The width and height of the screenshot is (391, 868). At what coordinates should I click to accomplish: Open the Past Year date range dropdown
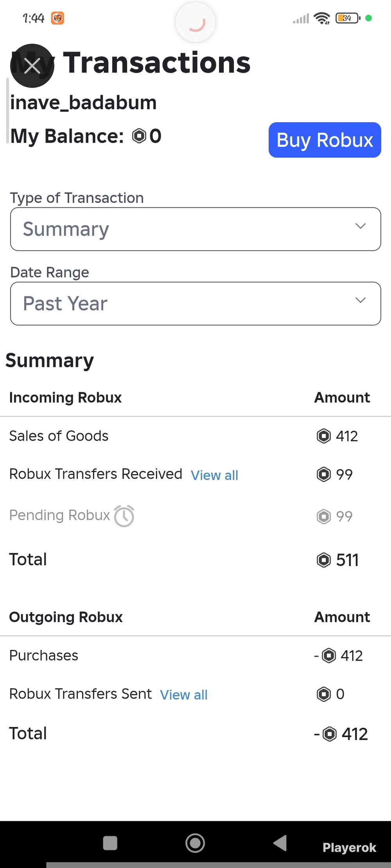tap(195, 304)
